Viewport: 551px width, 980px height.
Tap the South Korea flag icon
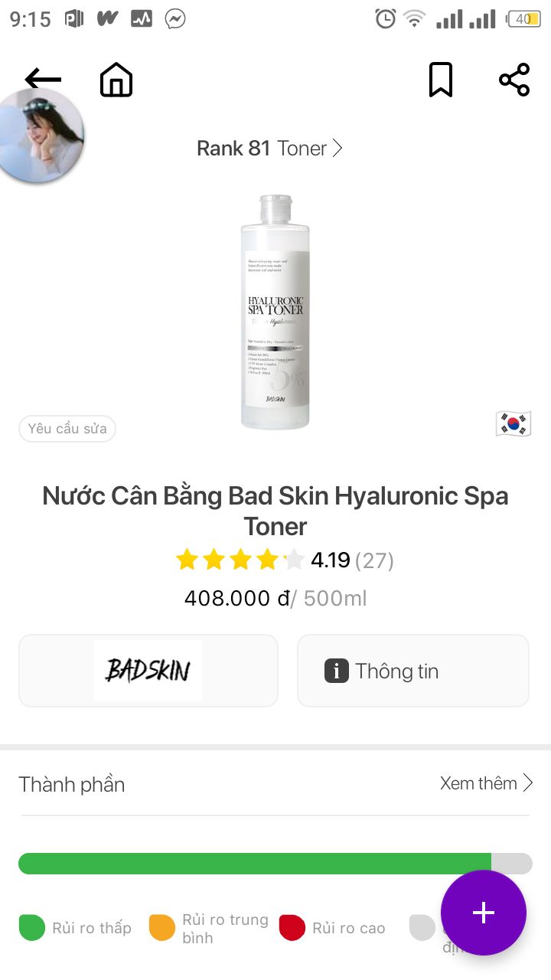(x=513, y=423)
